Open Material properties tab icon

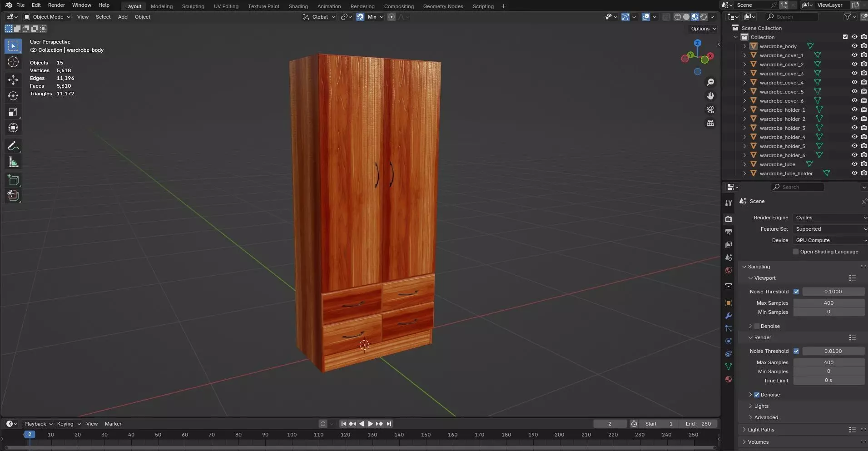click(x=729, y=379)
